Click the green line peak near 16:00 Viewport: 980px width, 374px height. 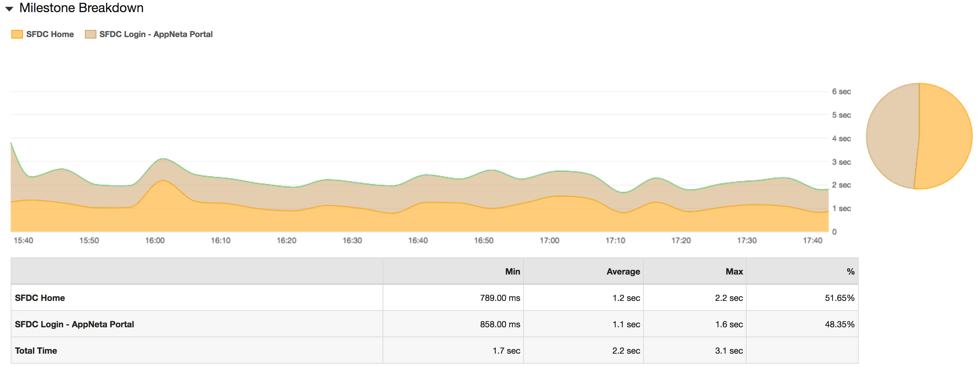(163, 159)
